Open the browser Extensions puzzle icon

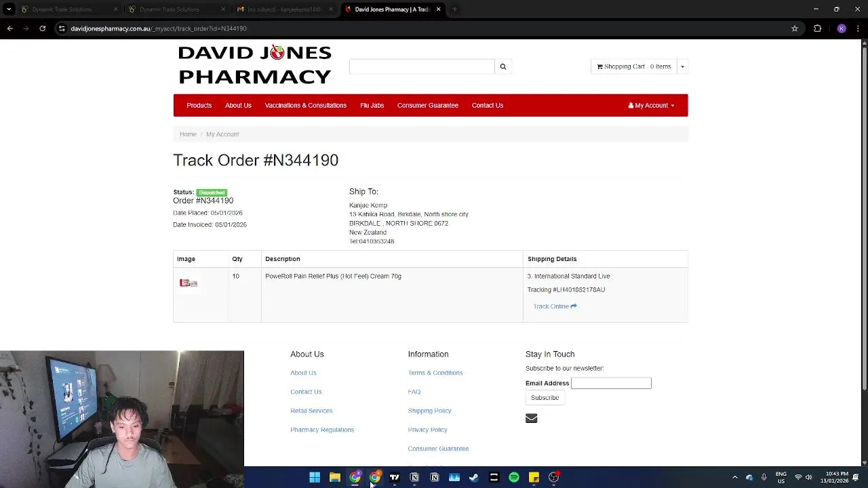[x=817, y=28]
